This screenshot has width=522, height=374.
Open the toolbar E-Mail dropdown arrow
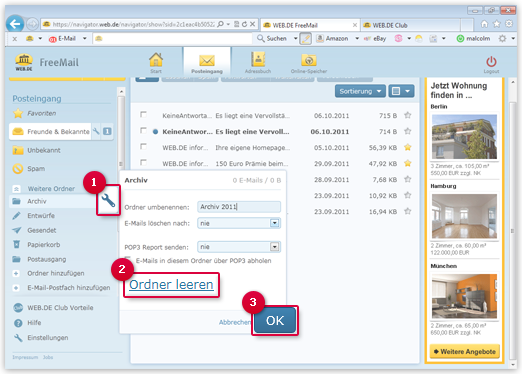point(85,39)
